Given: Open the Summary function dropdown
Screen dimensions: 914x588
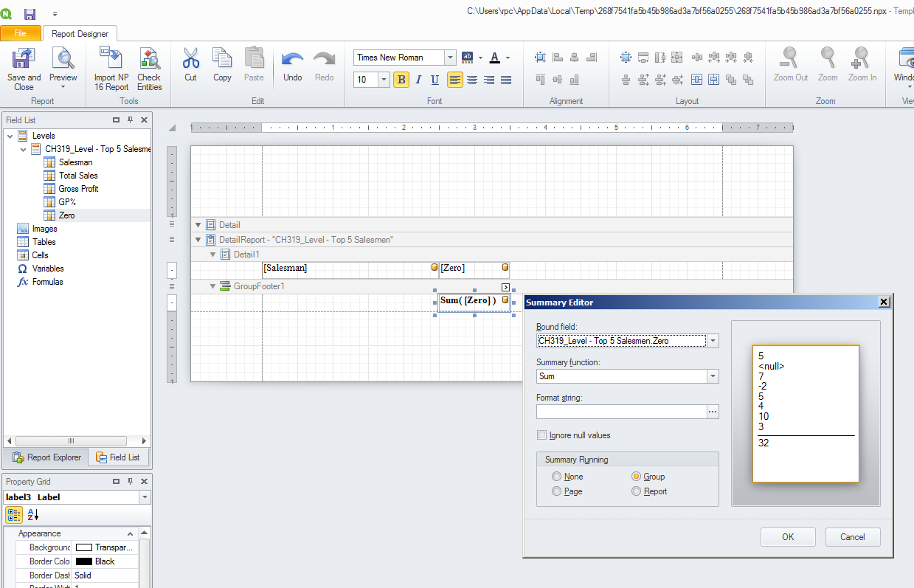Looking at the screenshot, I should click(713, 376).
